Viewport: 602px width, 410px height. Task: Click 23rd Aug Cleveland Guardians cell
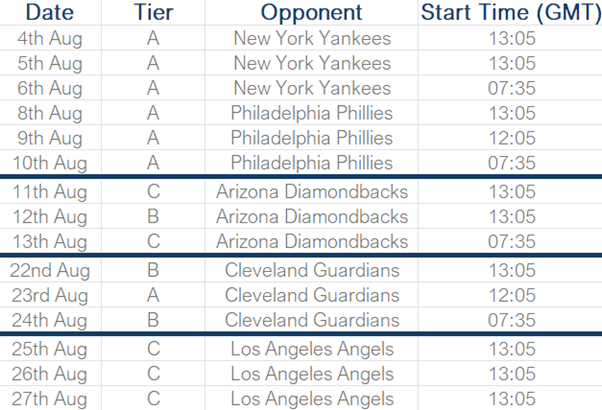point(311,295)
